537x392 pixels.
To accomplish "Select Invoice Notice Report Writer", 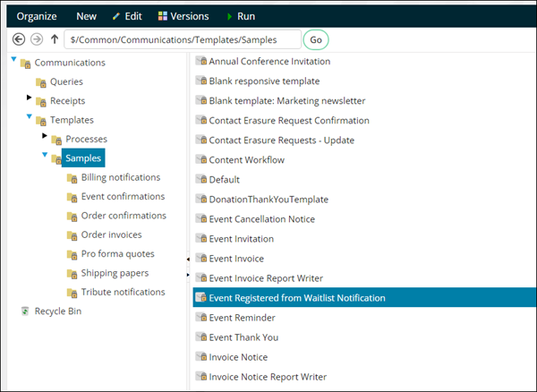I will (268, 377).
